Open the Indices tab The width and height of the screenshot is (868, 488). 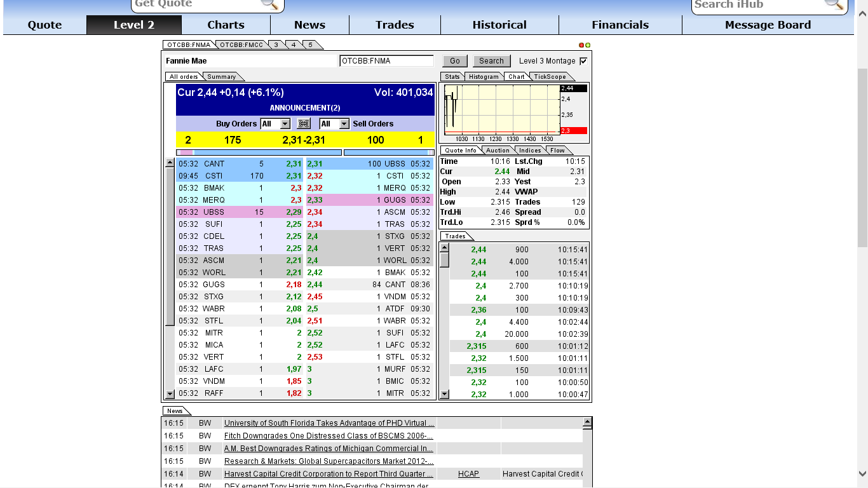click(530, 151)
